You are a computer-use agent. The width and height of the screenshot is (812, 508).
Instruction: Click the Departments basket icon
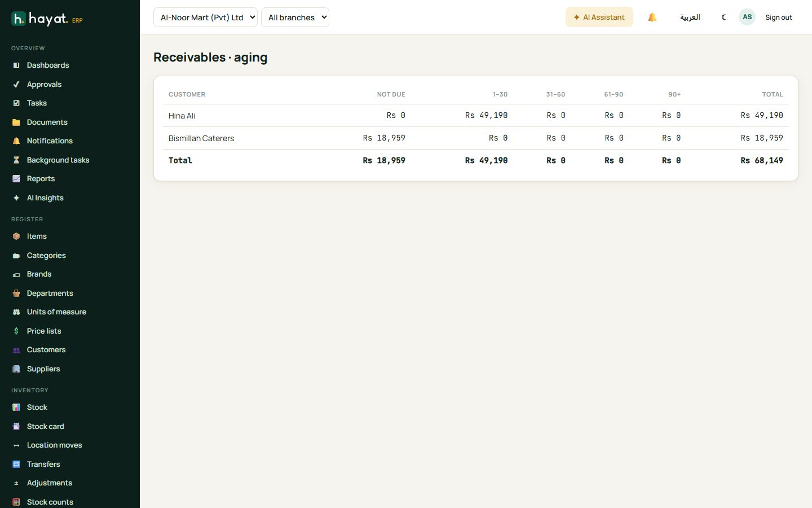[16, 294]
